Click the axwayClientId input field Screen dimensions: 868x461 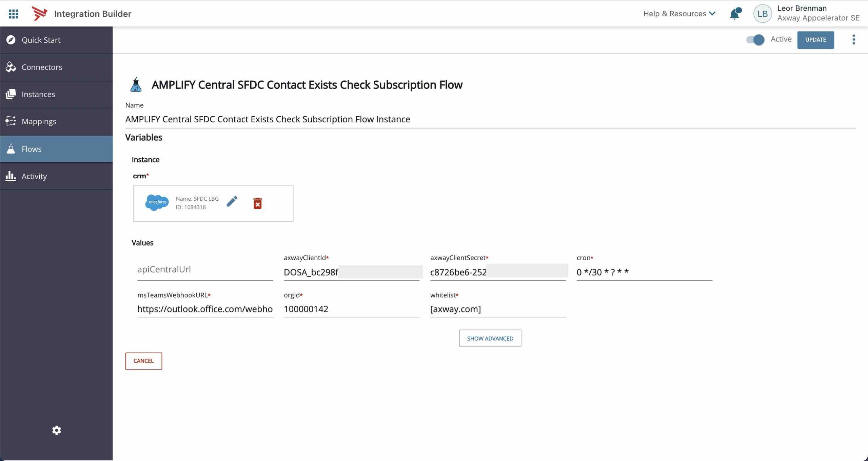(x=351, y=272)
